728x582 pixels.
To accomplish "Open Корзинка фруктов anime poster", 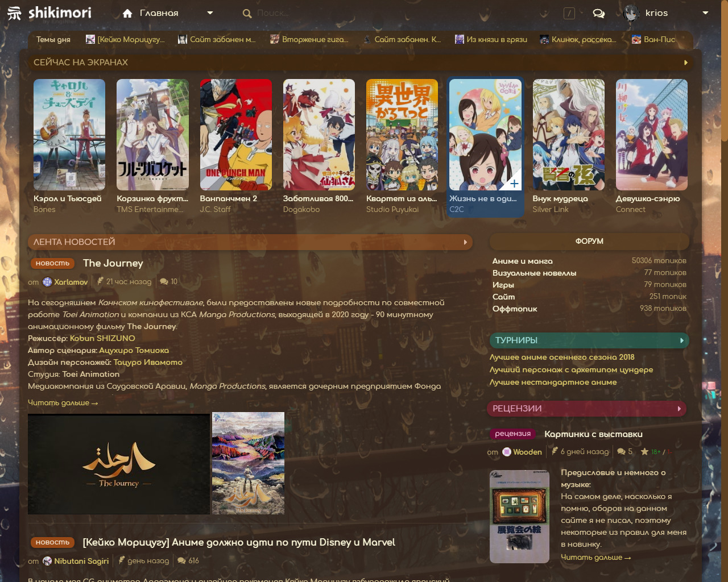I will pyautogui.click(x=152, y=135).
